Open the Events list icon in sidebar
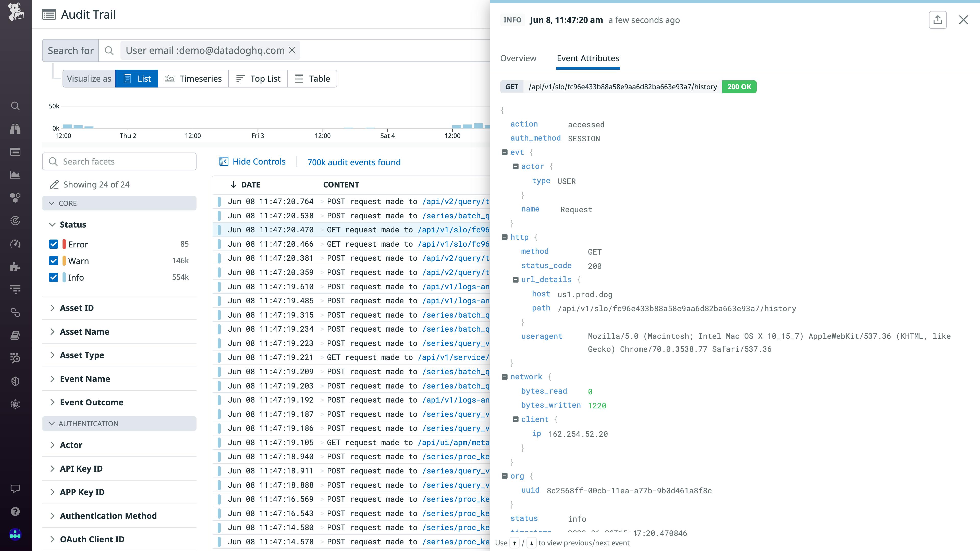980x551 pixels. coord(16,152)
